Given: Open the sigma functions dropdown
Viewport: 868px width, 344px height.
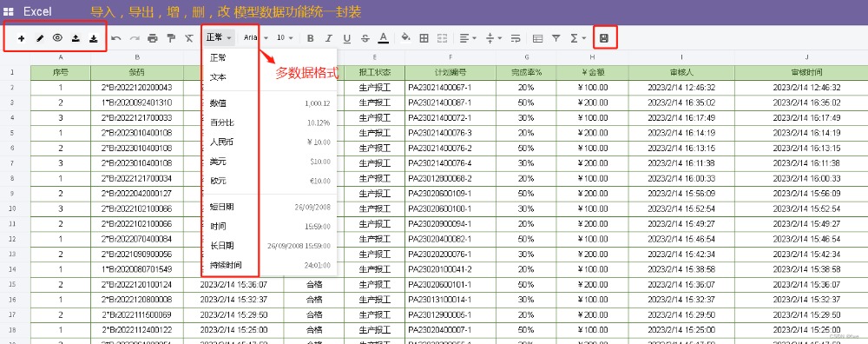Looking at the screenshot, I should [578, 38].
